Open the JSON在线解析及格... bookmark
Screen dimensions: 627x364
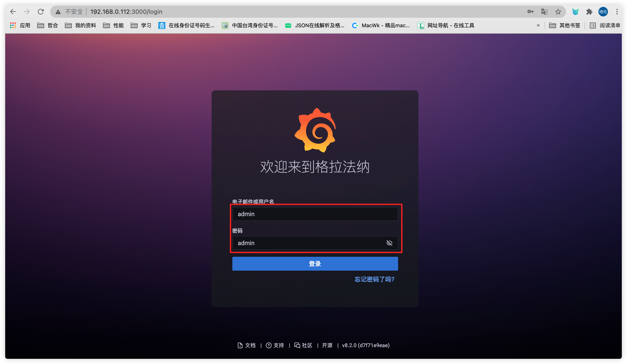315,25
